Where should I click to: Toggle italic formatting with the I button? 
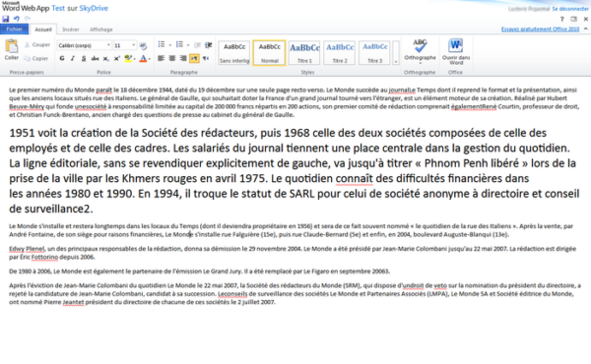(x=73, y=58)
